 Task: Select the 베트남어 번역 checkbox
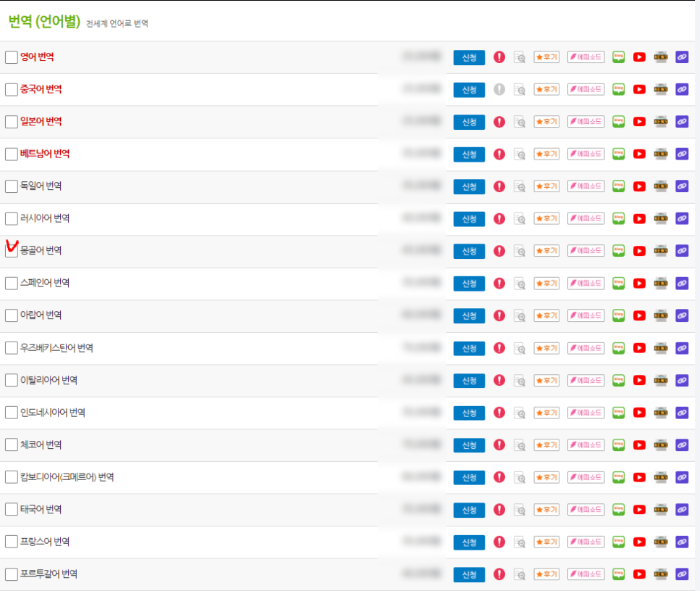pos(12,154)
